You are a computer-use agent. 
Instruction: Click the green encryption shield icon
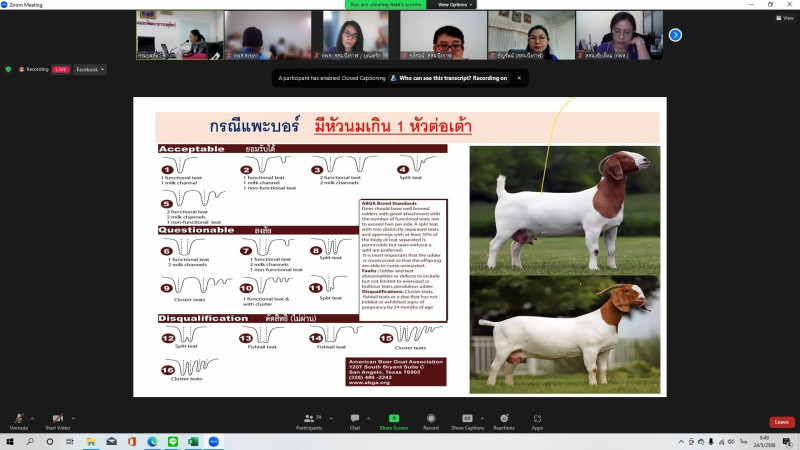coord(8,69)
